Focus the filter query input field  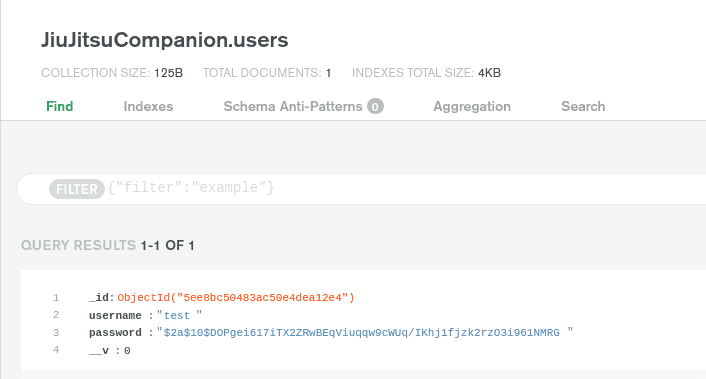pyautogui.click(x=405, y=188)
